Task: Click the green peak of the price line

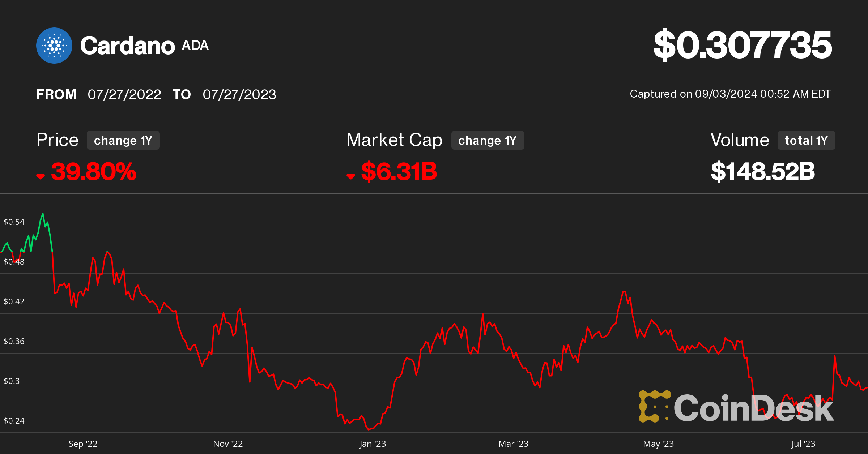Action: point(43,214)
